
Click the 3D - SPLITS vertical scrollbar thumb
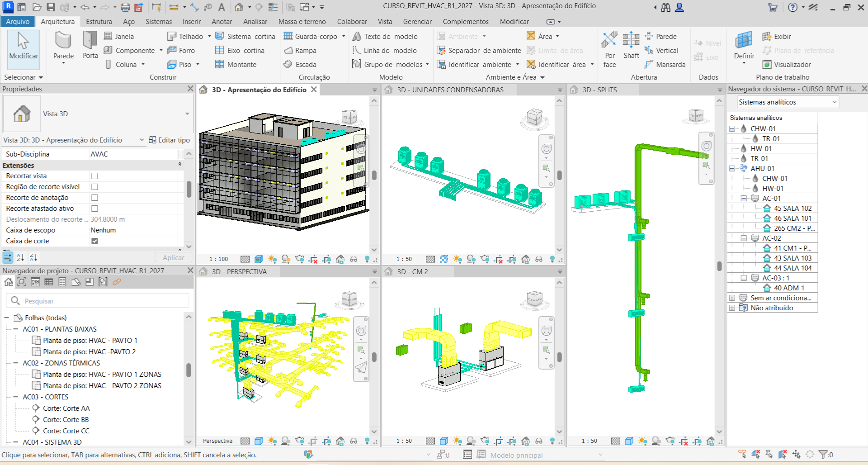pos(719,266)
